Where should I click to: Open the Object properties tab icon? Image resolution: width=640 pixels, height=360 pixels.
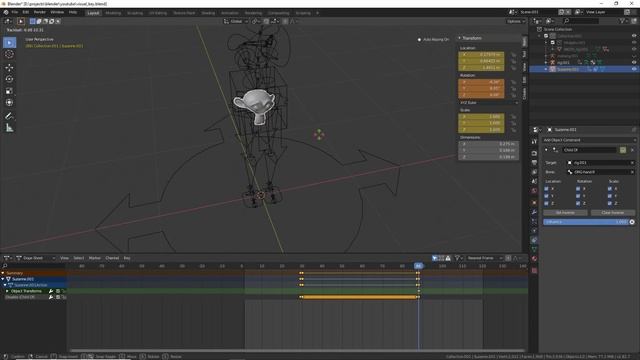click(534, 202)
